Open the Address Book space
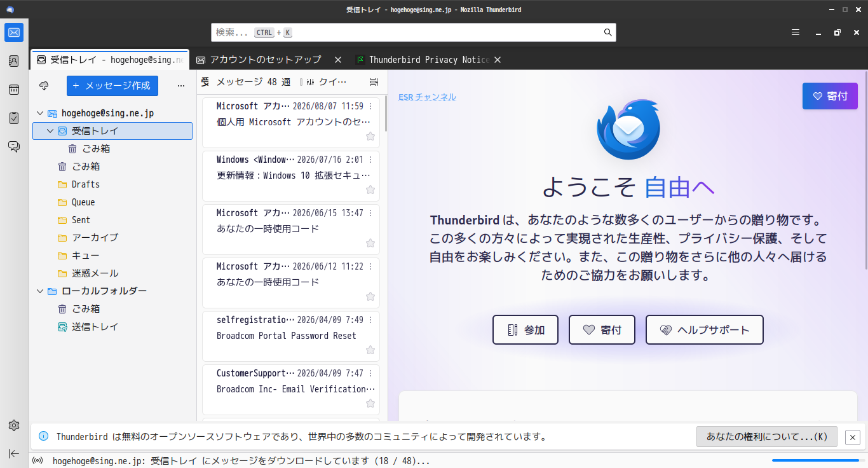Viewport: 868px width, 468px height. (x=14, y=61)
